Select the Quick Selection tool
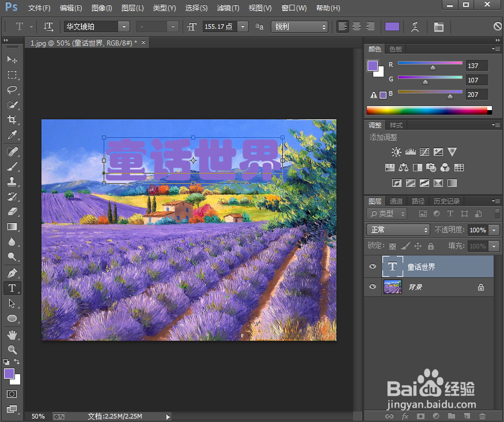The width and height of the screenshot is (504, 422). click(x=12, y=105)
